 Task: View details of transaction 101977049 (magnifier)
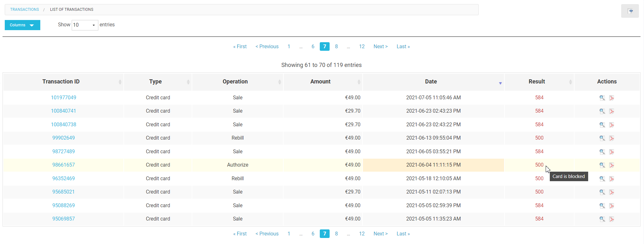(602, 98)
